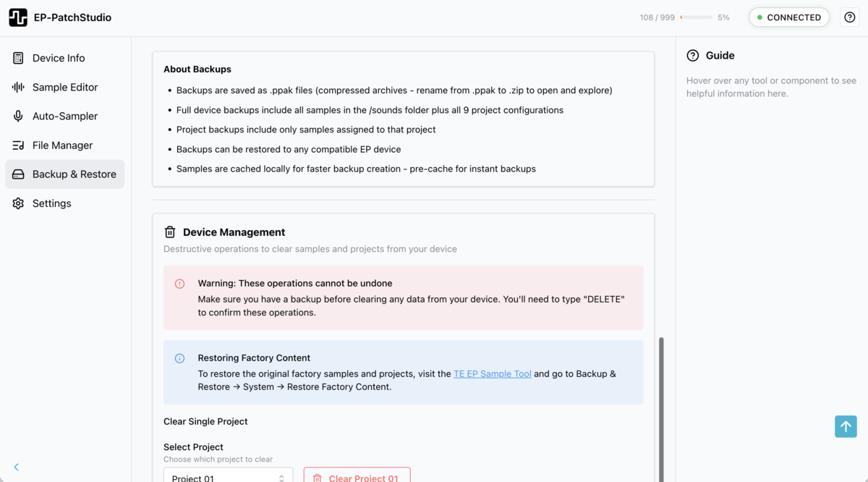Open help via the top-right question mark

coord(849,17)
